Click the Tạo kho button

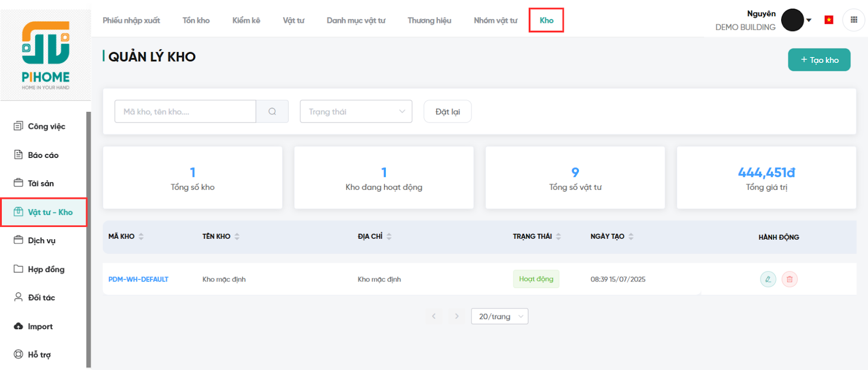(x=819, y=60)
